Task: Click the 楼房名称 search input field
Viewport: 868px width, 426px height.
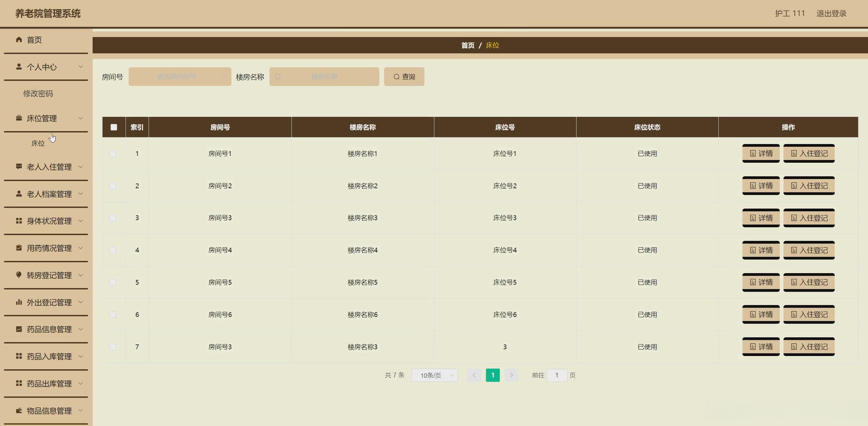Action: [x=324, y=77]
